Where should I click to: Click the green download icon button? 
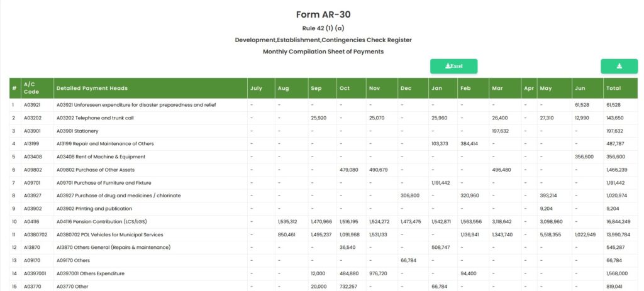point(619,66)
